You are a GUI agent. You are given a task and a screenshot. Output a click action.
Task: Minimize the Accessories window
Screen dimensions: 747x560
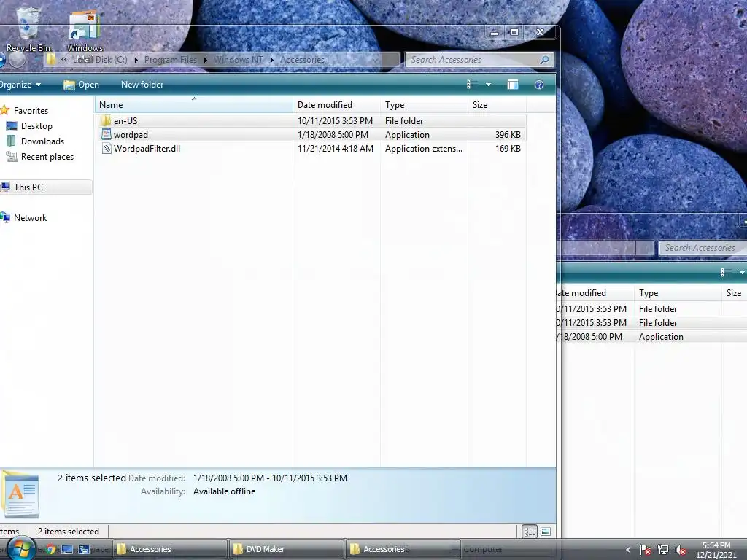coord(495,32)
